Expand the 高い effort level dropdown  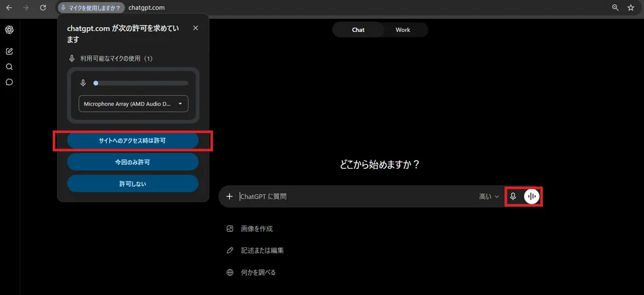coord(489,196)
